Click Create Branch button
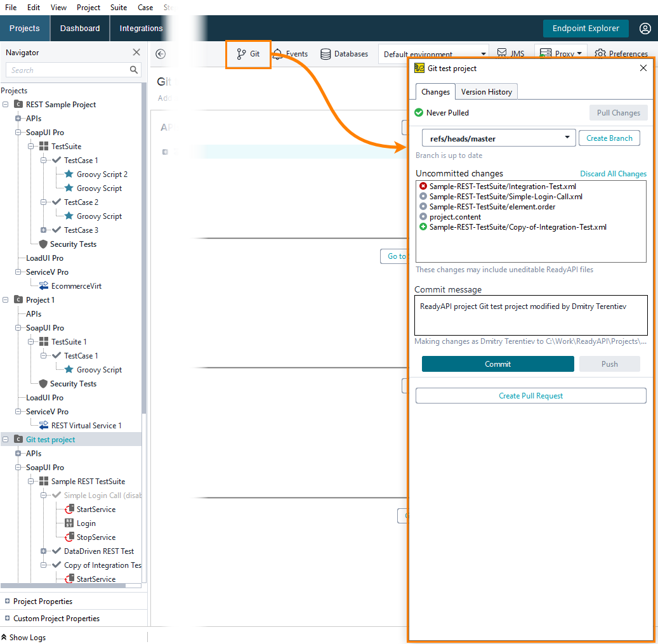 pyautogui.click(x=609, y=138)
